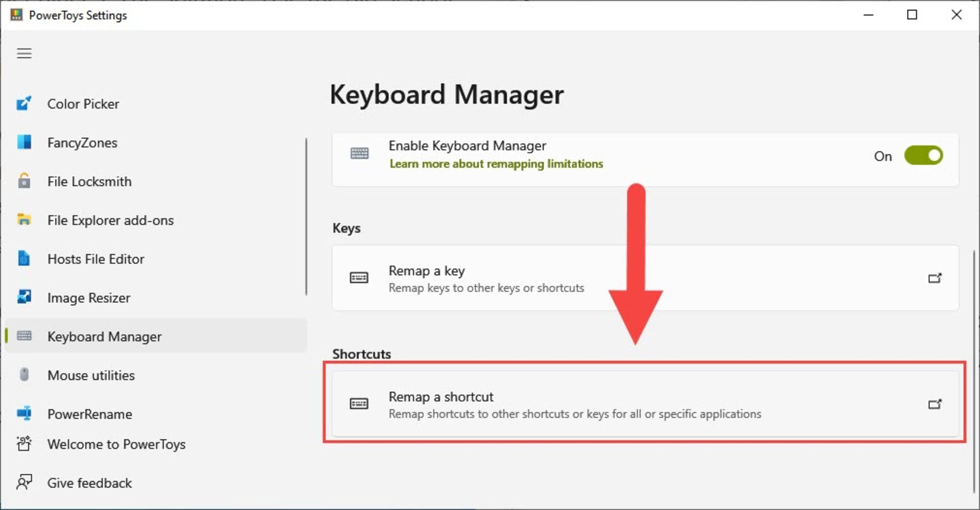Open Remap a shortcut external window icon
The height and width of the screenshot is (510, 980).
click(x=934, y=404)
